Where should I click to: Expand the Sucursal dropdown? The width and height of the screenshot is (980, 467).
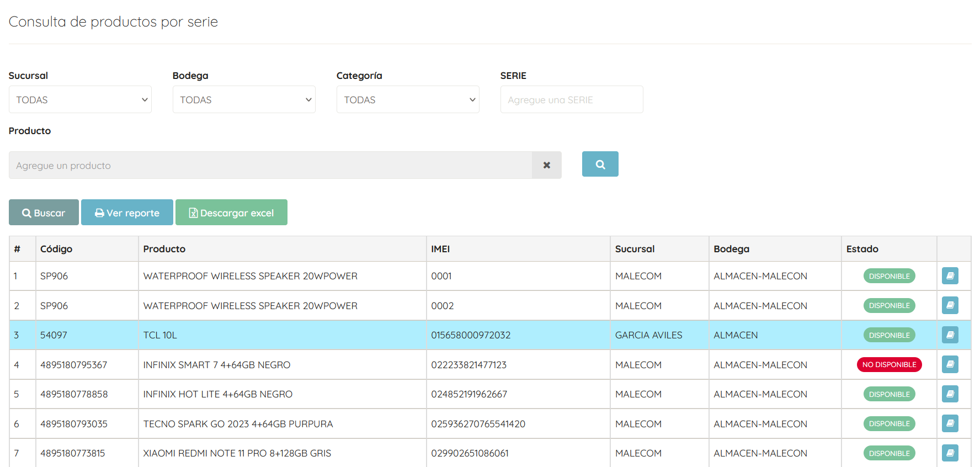(80, 99)
